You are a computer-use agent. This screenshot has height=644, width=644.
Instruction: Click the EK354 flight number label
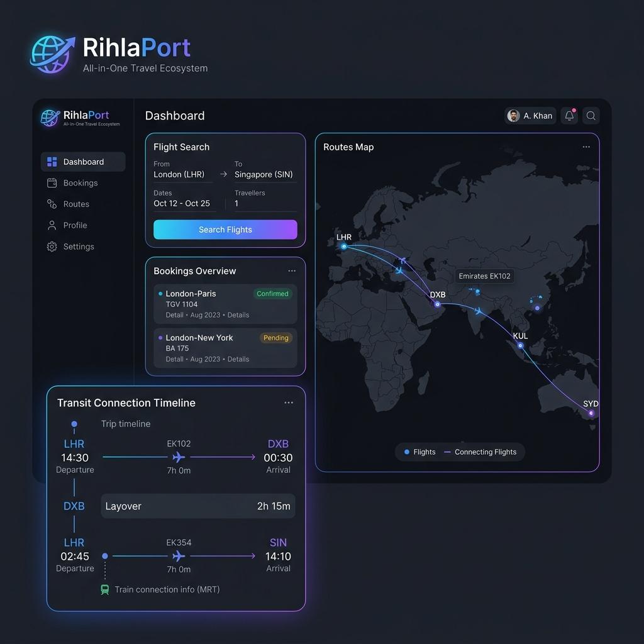click(179, 543)
